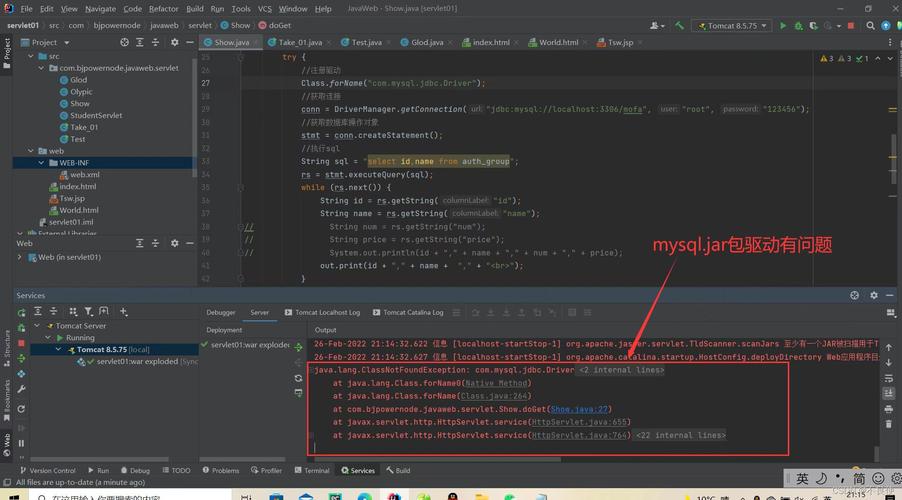
Task: Open the Problems tool window button
Action: (x=221, y=471)
